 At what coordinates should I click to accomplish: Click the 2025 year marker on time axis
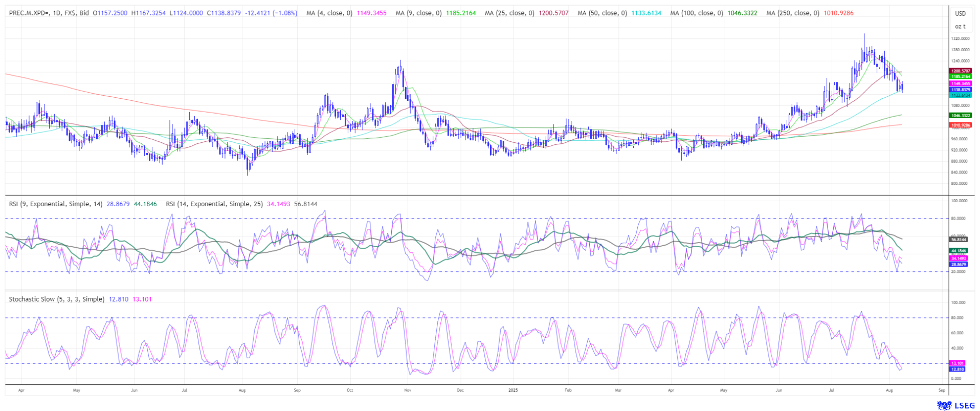click(x=513, y=390)
